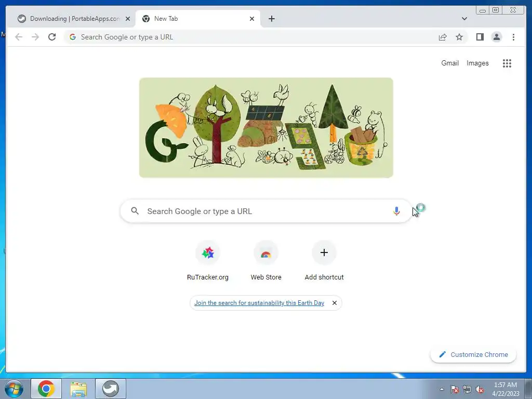Reload the page with the refresh icon

click(x=52, y=37)
